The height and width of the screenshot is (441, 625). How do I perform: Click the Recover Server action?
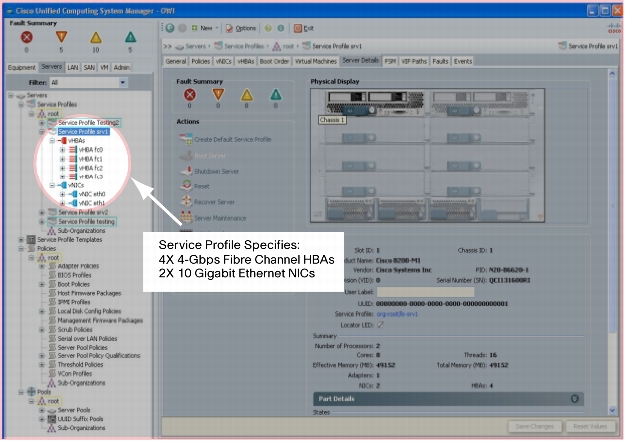pyautogui.click(x=208, y=202)
